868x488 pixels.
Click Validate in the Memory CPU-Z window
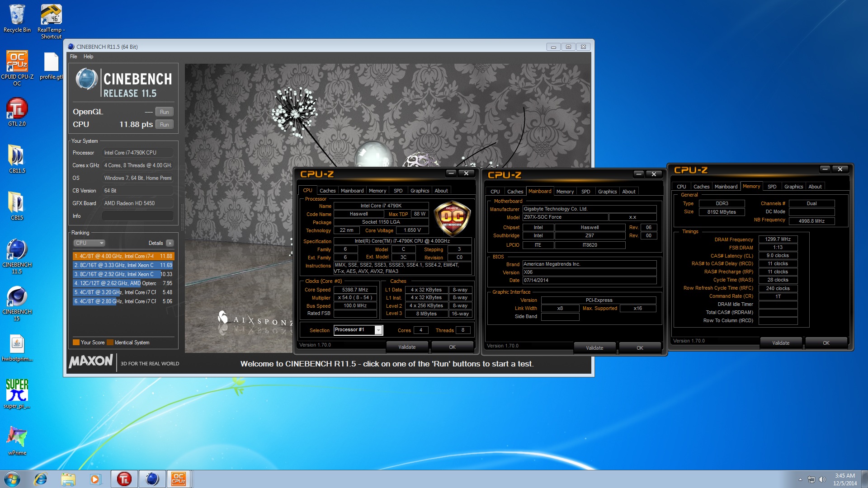[781, 343]
